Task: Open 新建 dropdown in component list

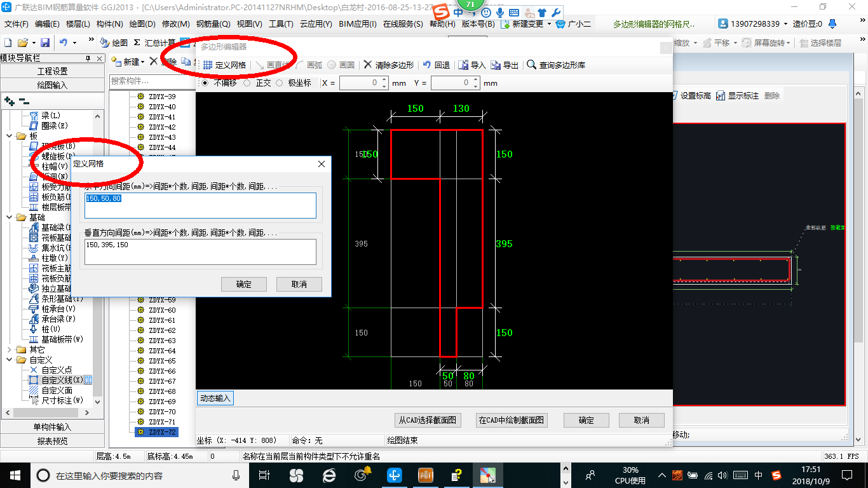Action: (142, 62)
